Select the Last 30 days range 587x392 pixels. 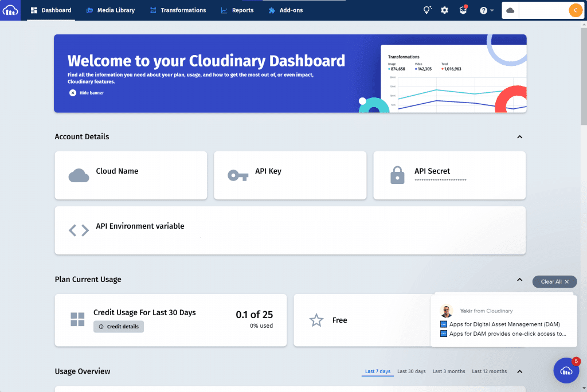coord(411,371)
